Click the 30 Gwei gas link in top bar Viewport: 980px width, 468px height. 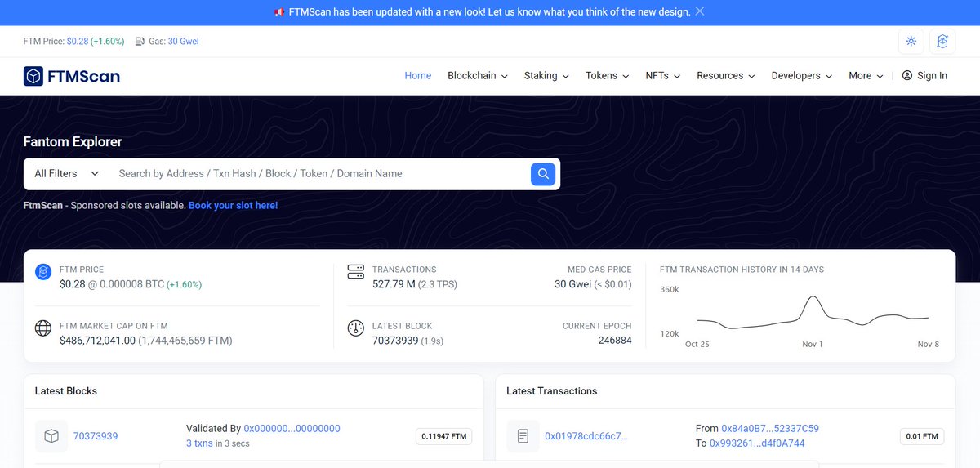point(183,41)
